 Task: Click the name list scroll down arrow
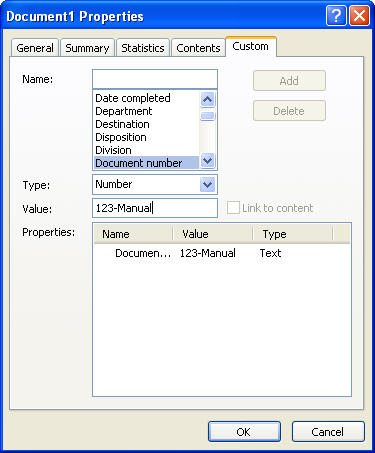pyautogui.click(x=208, y=161)
